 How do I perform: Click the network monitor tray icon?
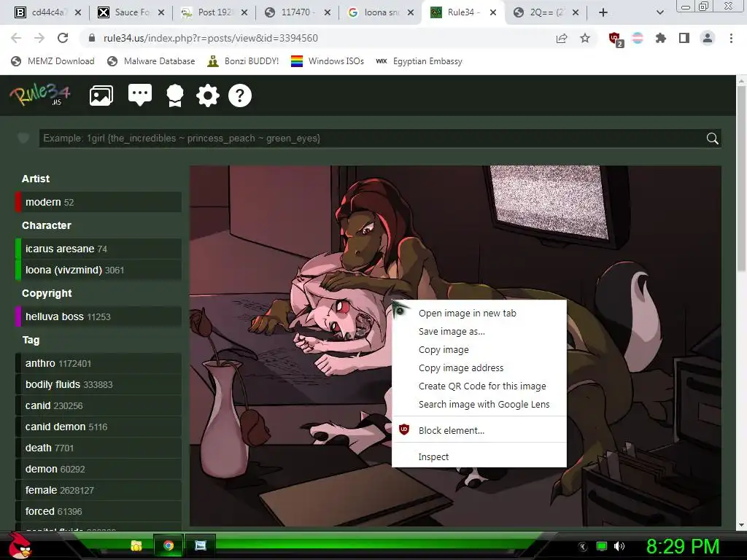[x=602, y=546]
